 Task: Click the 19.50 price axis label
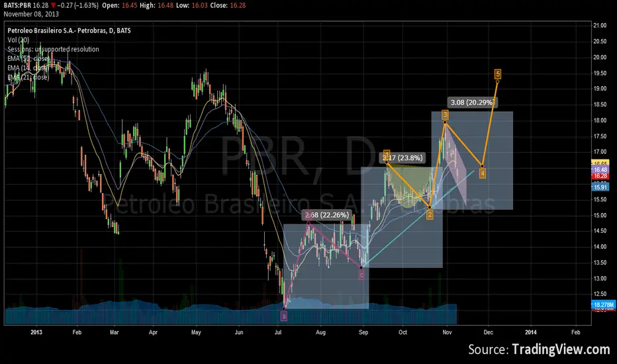tap(600, 73)
